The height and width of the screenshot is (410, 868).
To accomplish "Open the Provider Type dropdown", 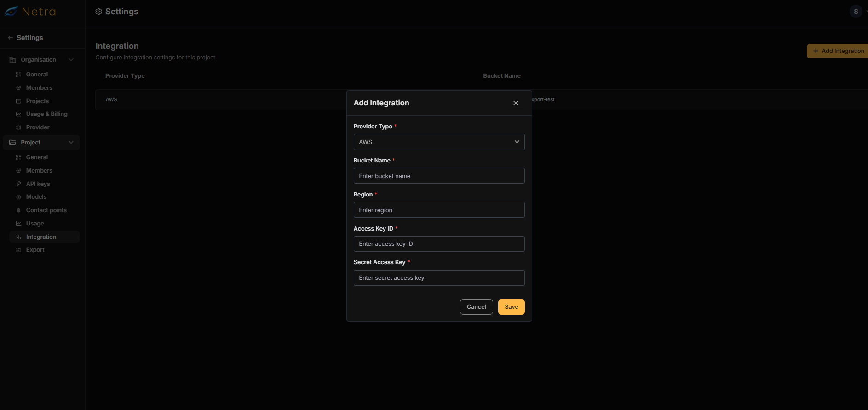I will click(x=439, y=142).
